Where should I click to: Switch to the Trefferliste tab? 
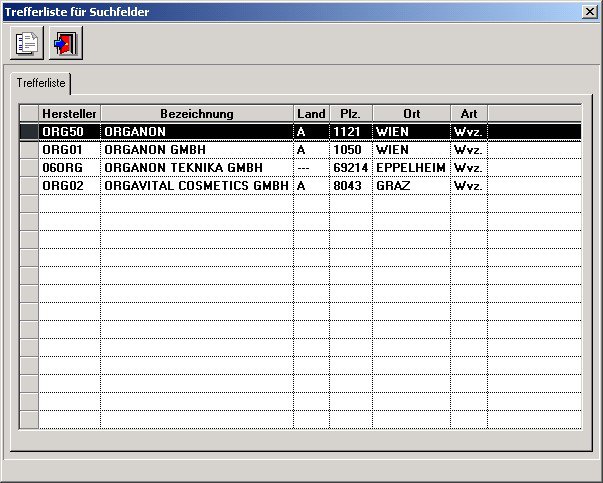[x=38, y=83]
